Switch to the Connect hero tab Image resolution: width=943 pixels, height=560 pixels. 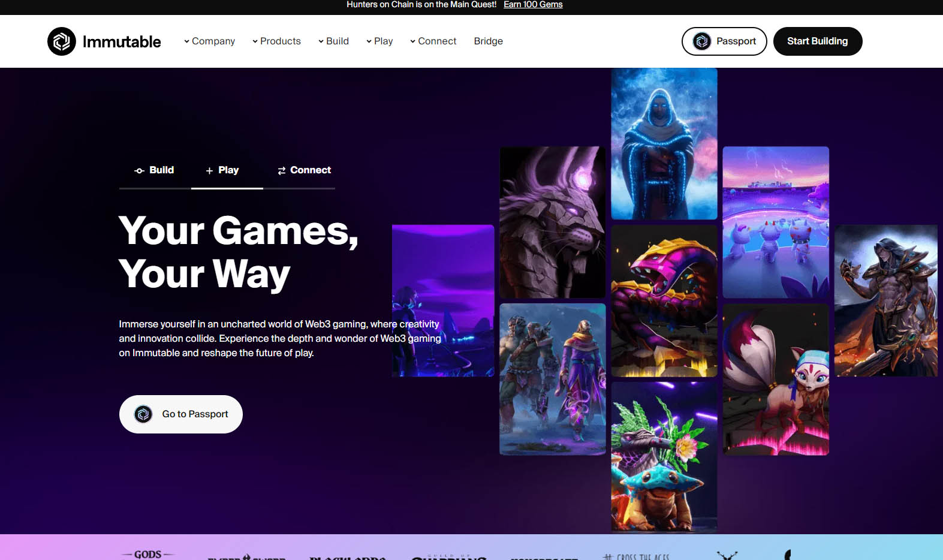(305, 170)
